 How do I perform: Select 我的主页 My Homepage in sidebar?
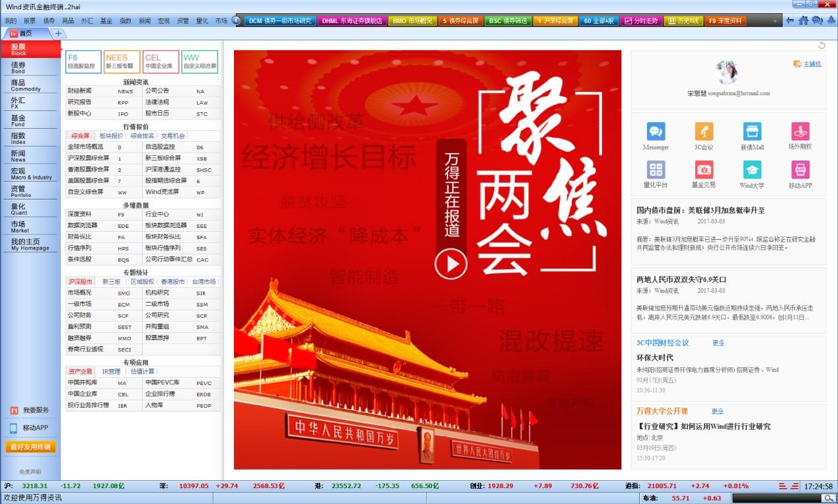[30, 244]
